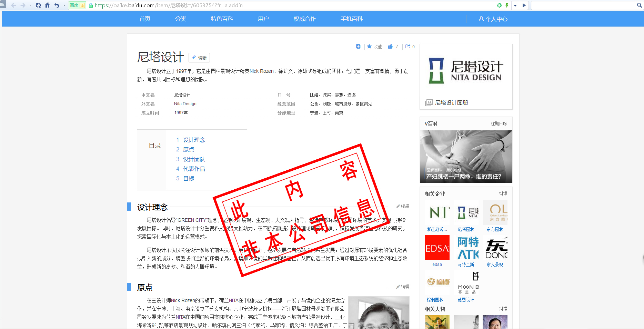Reload the page with the refresh icon

[x=38, y=5]
